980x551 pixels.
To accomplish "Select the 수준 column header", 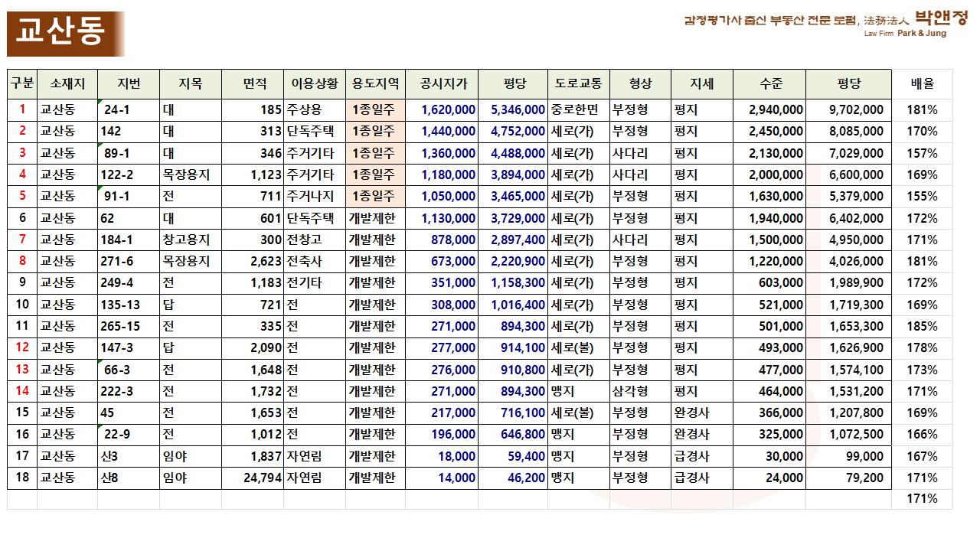I will point(769,84).
